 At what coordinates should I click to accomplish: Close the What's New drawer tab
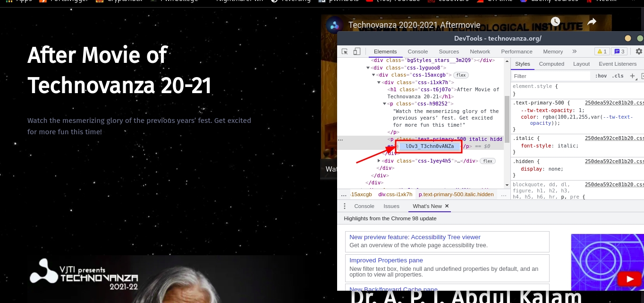pyautogui.click(x=447, y=206)
